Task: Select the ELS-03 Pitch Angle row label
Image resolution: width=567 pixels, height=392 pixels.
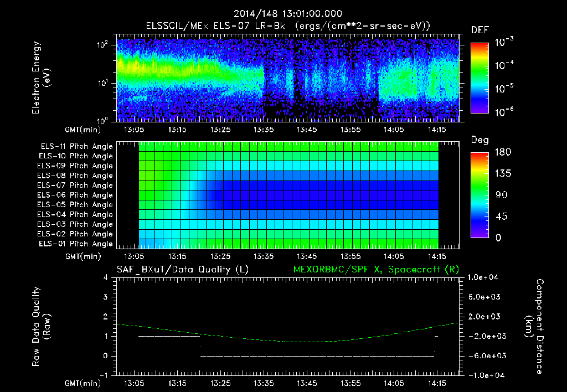Action: 75,224
